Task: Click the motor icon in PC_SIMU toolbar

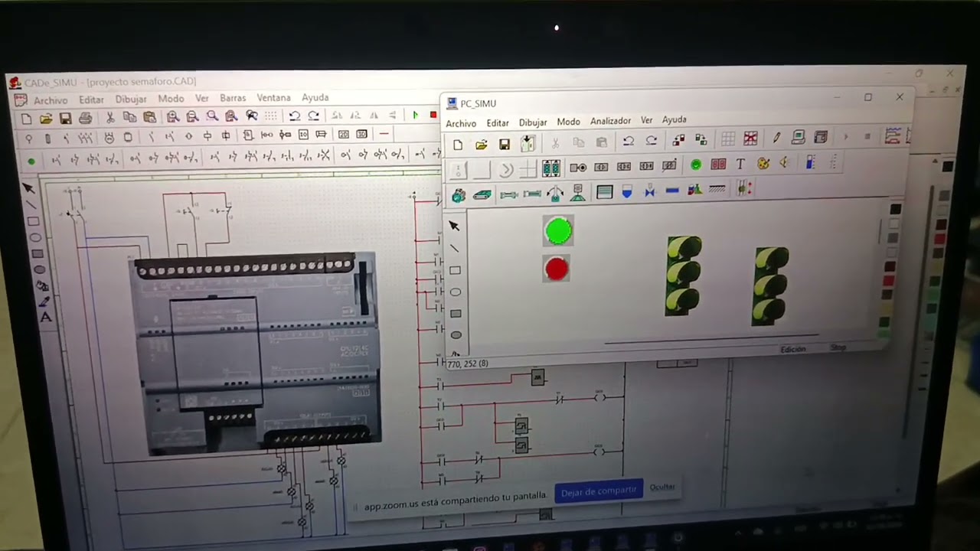Action: tap(458, 196)
